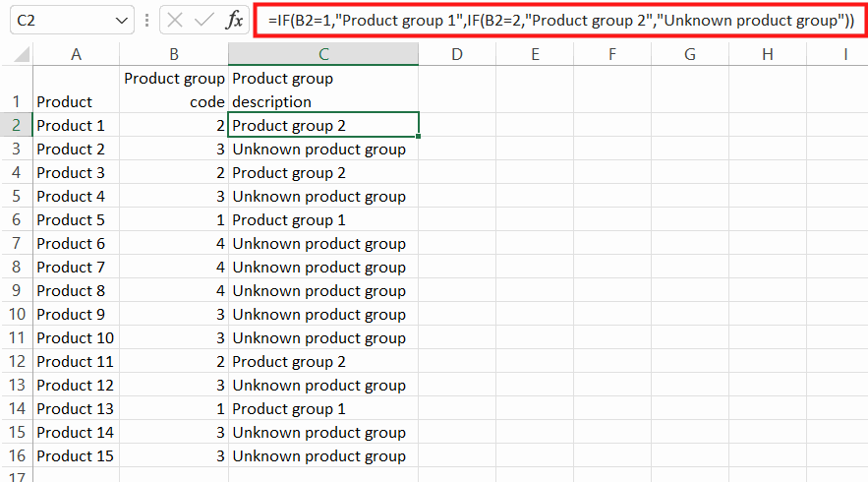Select row 2 header
This screenshot has height=482, width=868.
click(x=17, y=125)
